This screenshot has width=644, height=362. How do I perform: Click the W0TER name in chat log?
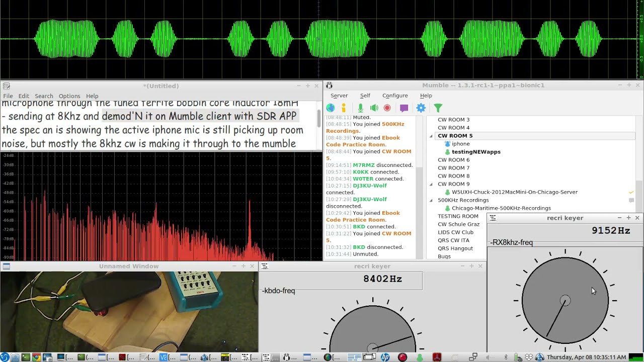364,178
